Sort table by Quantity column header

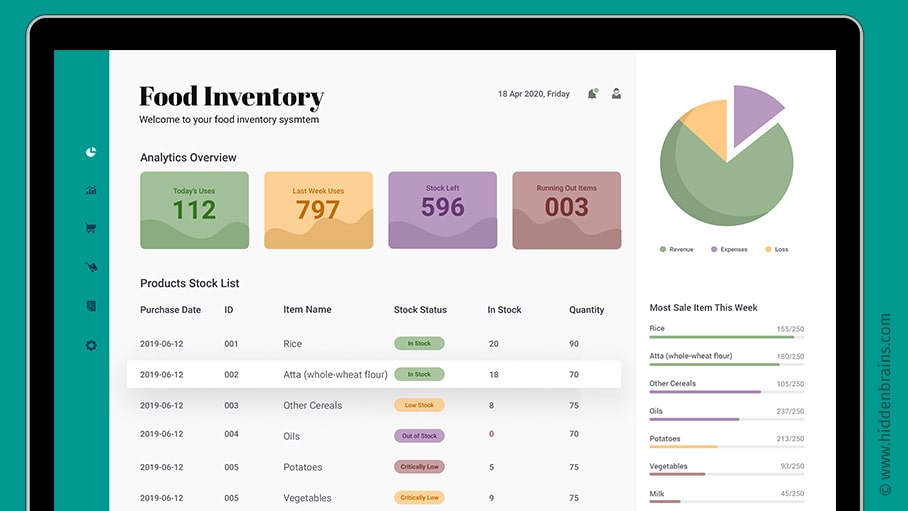point(586,310)
